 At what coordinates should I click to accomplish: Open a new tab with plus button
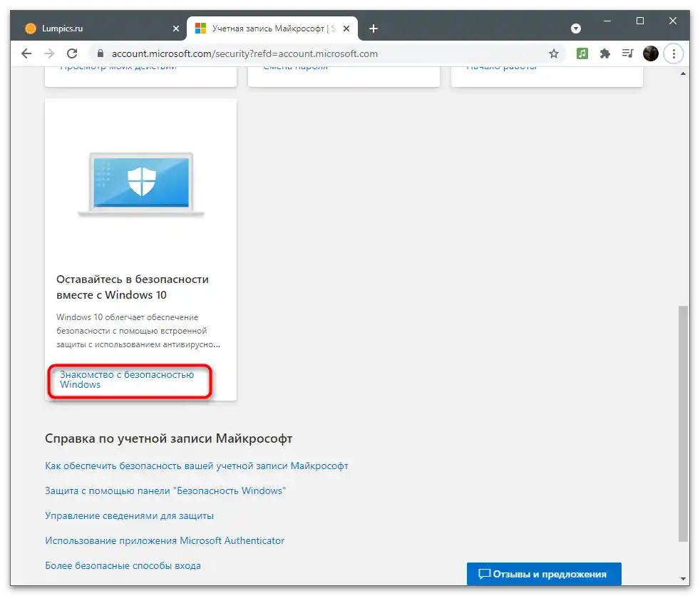coord(374,29)
